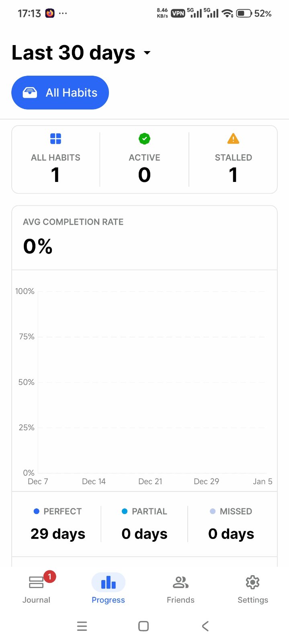
Task: Open the Journal tab icon
Action: (36, 582)
